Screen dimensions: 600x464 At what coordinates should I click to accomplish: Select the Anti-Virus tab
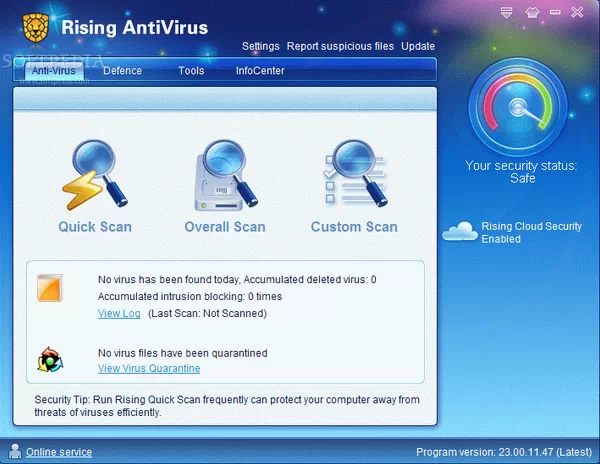click(55, 71)
